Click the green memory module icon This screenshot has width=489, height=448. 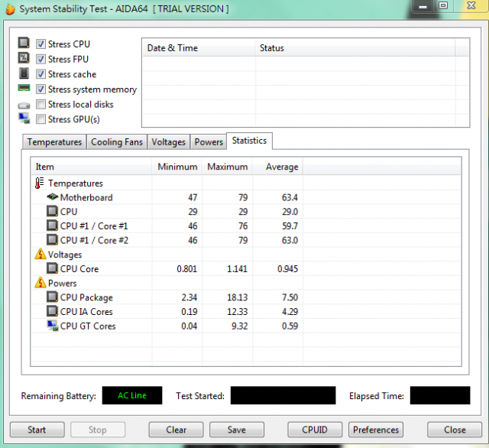(24, 88)
